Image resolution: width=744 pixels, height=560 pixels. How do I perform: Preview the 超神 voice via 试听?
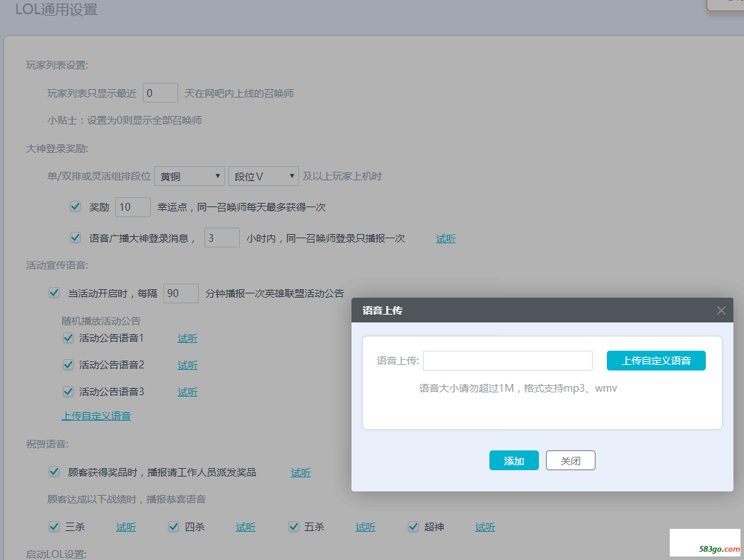coord(485,527)
